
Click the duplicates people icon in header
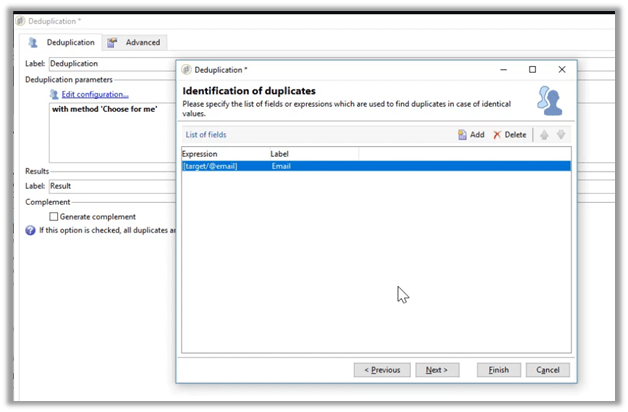[x=550, y=100]
